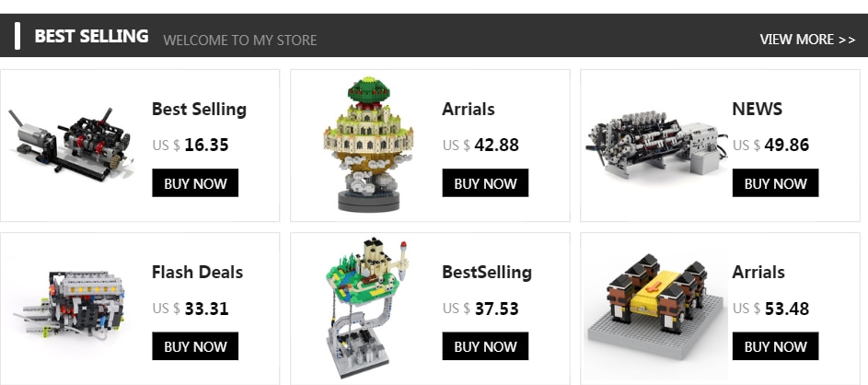868x385 pixels.
Task: Click BUY NOW for the $42.88 item
Action: pyautogui.click(x=485, y=182)
